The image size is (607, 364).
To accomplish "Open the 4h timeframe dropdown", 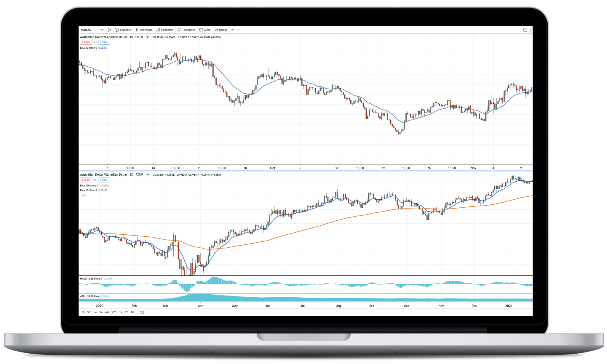I will click(x=102, y=30).
